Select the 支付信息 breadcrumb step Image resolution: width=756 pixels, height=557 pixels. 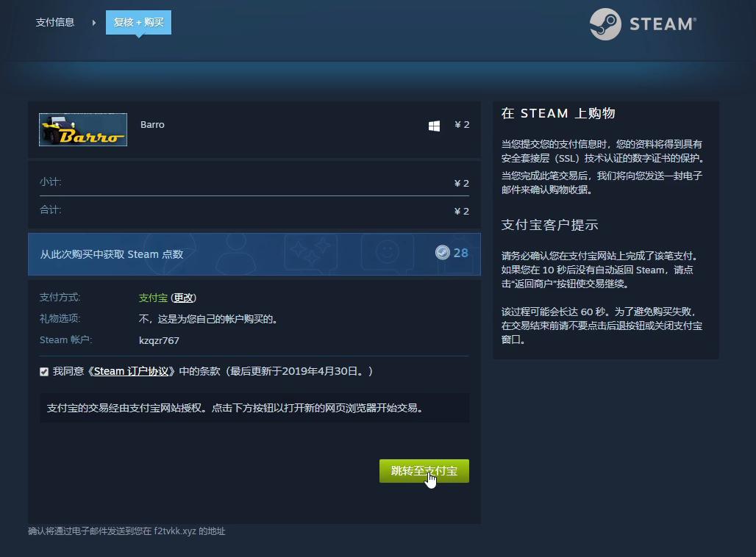[54, 23]
